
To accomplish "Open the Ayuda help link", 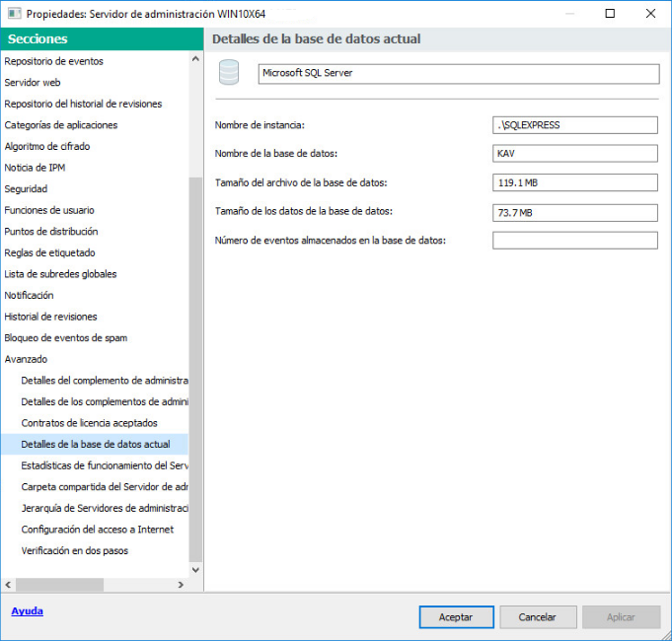I will [x=27, y=611].
